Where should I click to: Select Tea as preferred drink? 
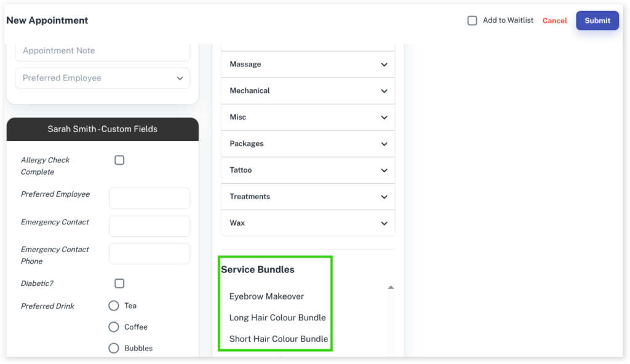pyautogui.click(x=114, y=306)
